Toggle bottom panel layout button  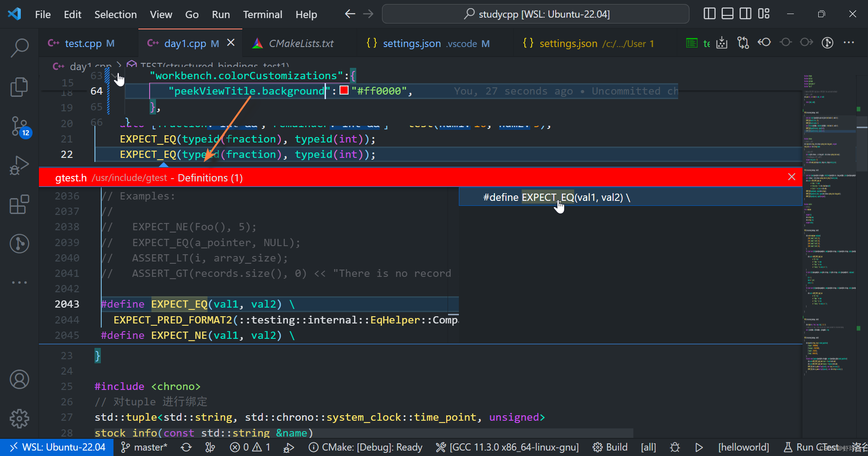[x=727, y=14]
